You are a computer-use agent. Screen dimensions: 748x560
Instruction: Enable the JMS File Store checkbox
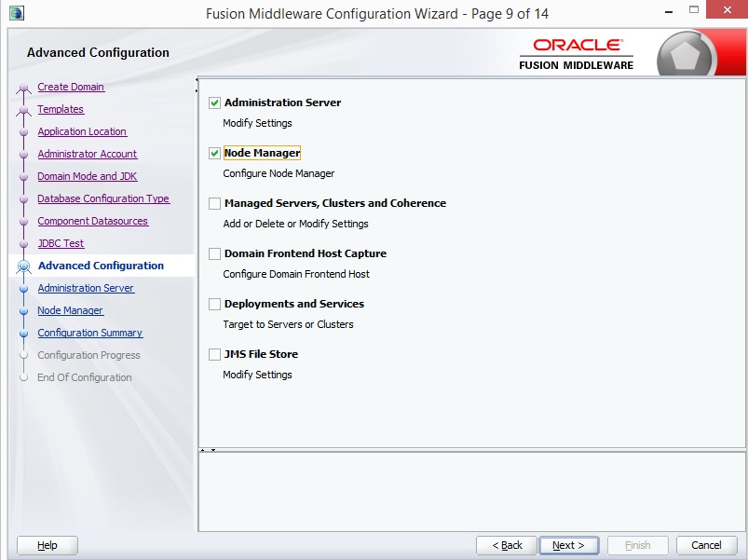[x=214, y=354]
